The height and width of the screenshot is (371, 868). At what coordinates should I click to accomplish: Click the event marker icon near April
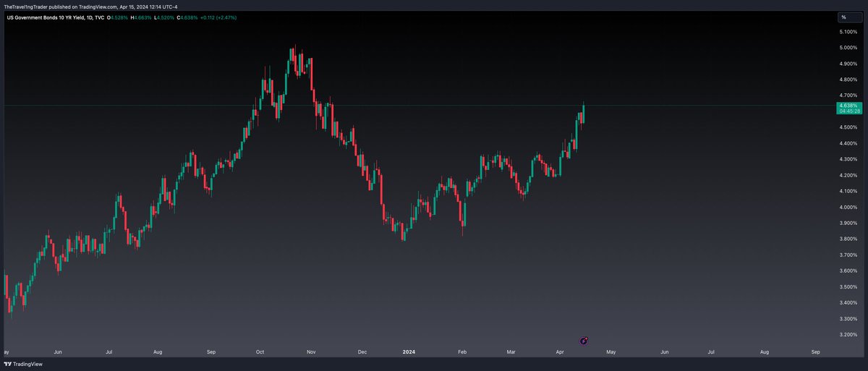point(584,340)
